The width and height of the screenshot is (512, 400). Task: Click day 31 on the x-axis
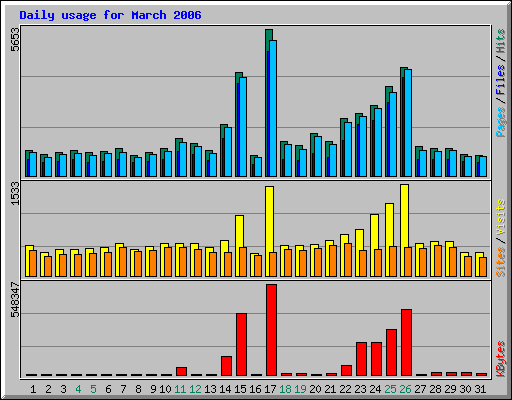[480, 389]
